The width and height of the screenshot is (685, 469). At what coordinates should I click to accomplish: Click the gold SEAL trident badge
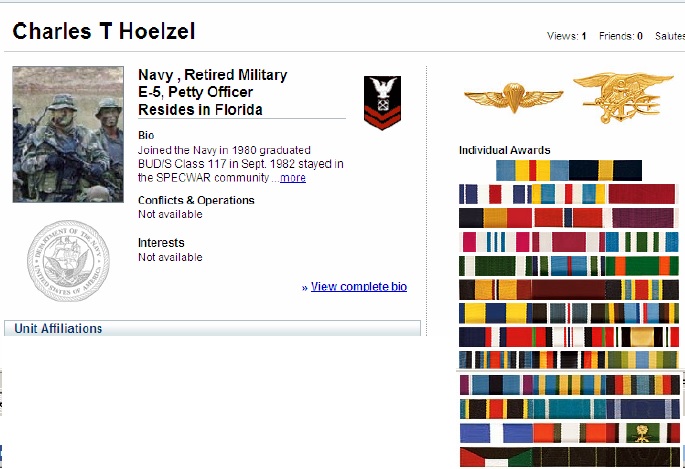coord(623,97)
